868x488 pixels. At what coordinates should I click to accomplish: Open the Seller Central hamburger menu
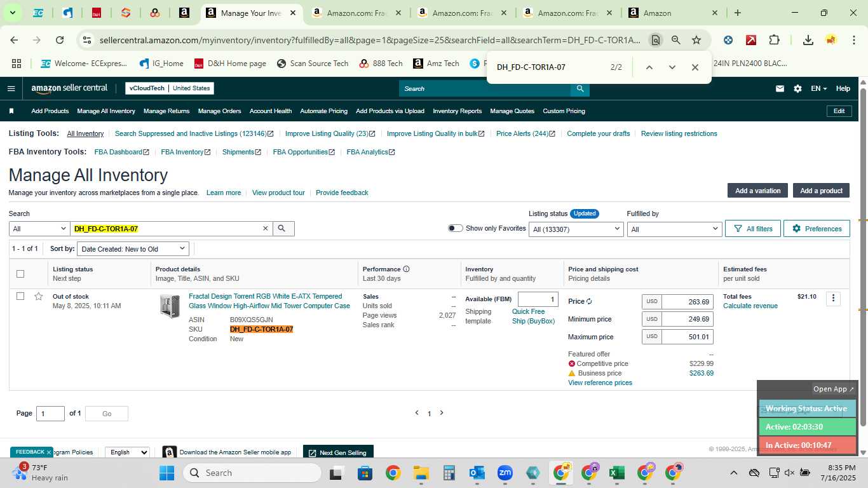coord(11,88)
